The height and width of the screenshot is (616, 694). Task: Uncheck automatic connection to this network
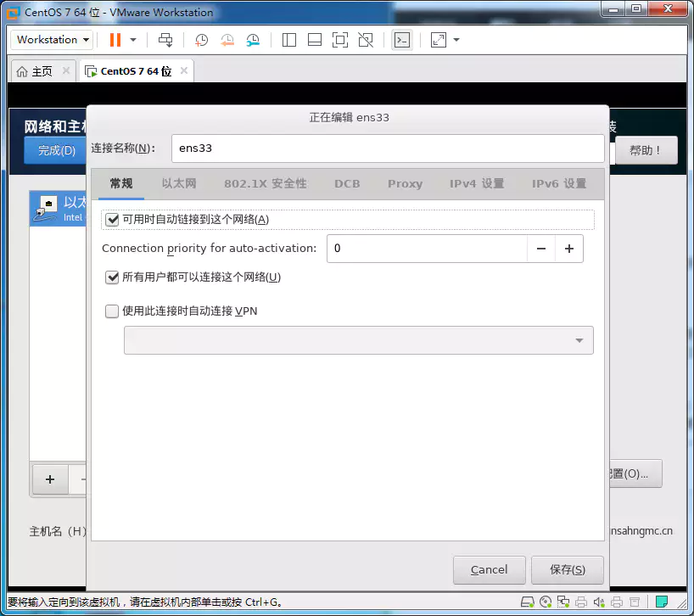pyautogui.click(x=112, y=219)
